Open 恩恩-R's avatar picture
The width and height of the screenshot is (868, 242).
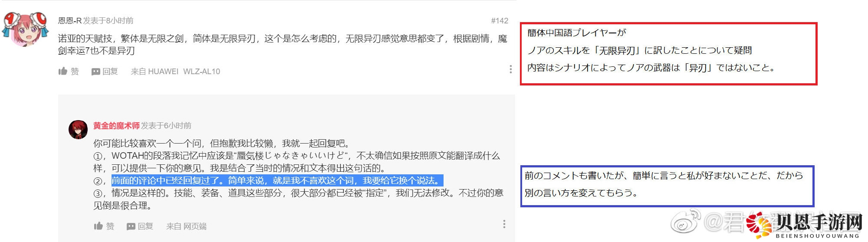pyautogui.click(x=25, y=29)
